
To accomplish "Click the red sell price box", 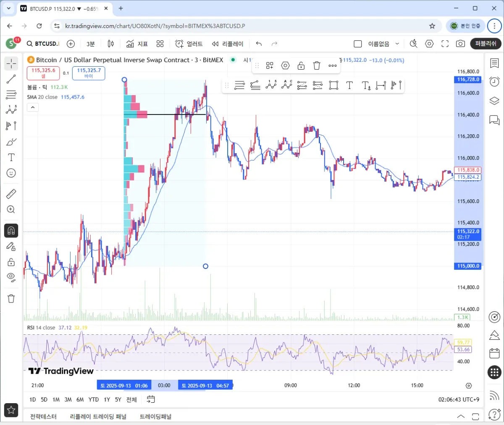I will pos(43,73).
